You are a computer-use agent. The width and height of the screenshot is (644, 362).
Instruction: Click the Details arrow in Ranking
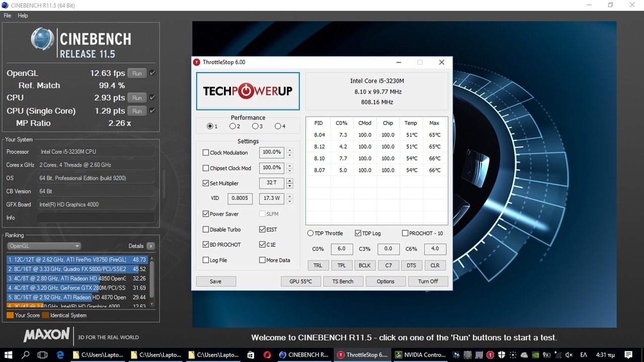[150, 246]
